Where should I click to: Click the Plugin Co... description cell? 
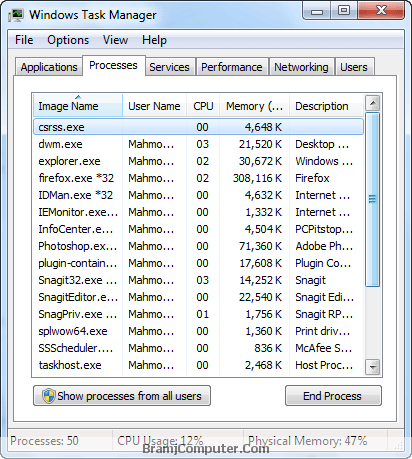click(323, 263)
